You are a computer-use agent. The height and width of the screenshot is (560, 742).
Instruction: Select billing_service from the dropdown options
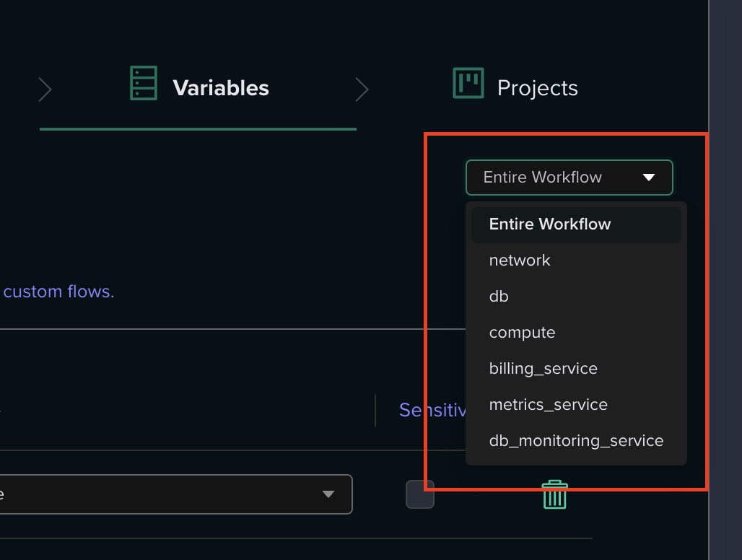pos(543,368)
